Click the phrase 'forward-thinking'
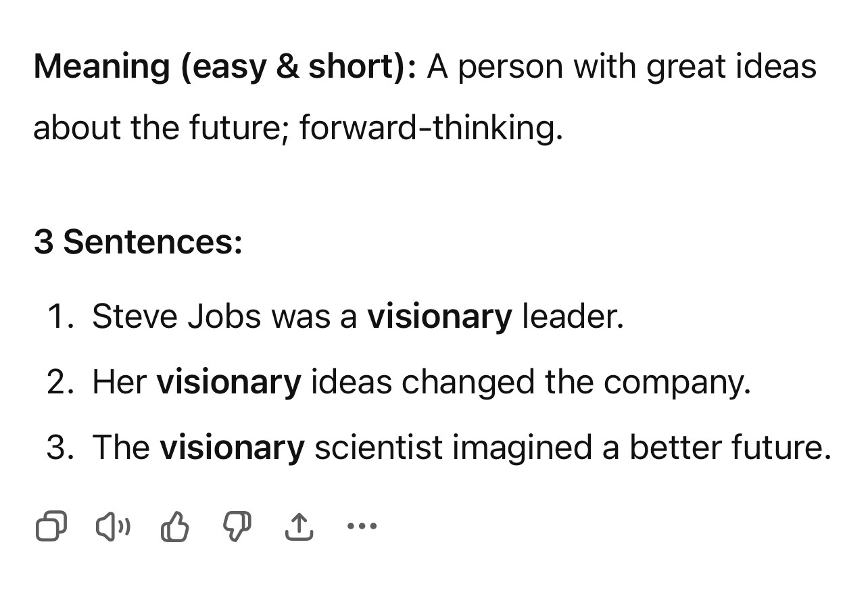868x605 pixels. pos(430,128)
